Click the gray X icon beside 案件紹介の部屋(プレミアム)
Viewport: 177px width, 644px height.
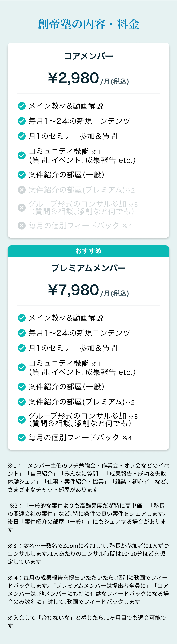click(x=22, y=190)
